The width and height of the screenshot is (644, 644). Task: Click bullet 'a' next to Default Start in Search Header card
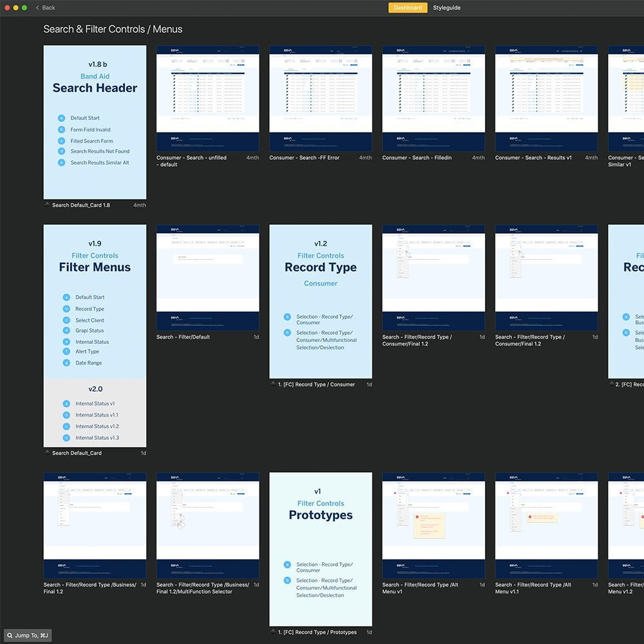(x=62, y=118)
